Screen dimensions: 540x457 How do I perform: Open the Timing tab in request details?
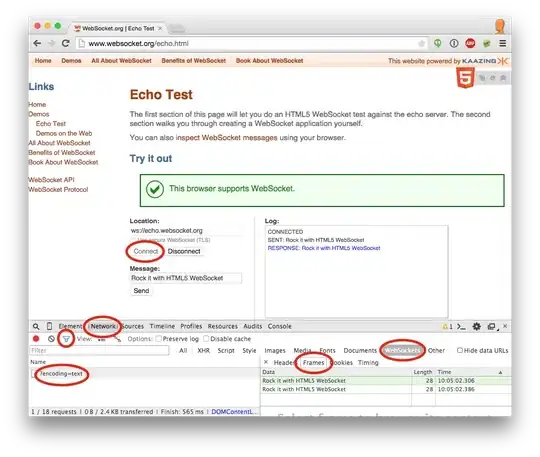[x=368, y=363]
